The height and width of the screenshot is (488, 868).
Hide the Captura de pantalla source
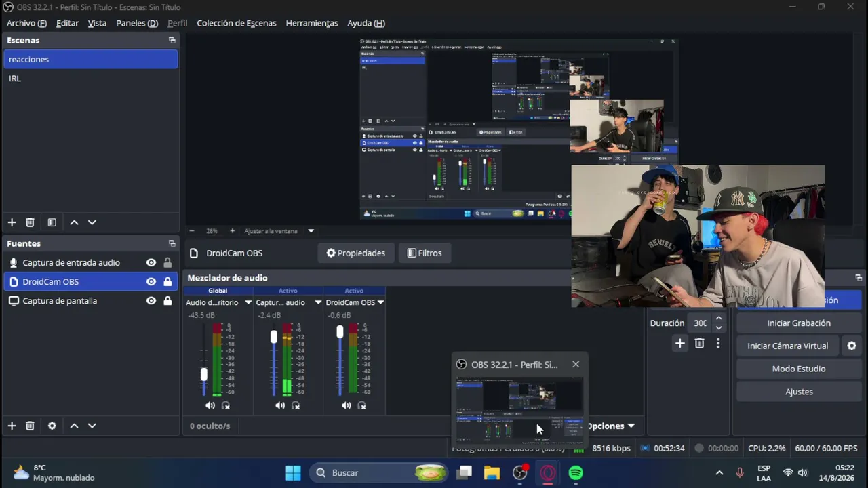(x=151, y=301)
